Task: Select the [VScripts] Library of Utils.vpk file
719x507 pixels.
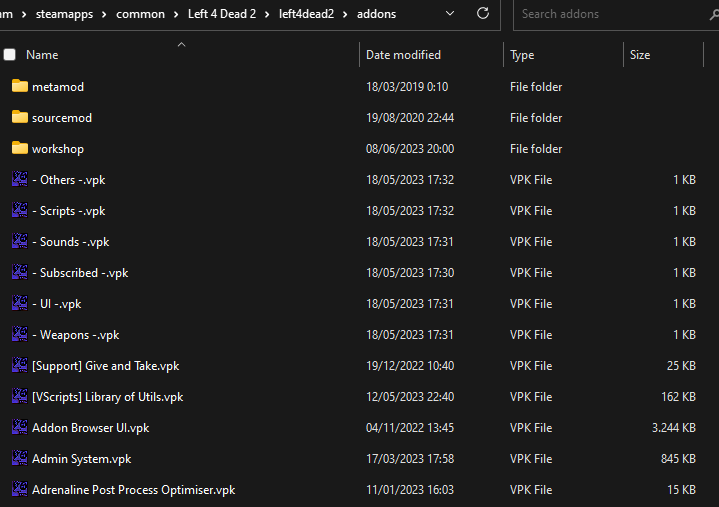Action: [x=107, y=397]
